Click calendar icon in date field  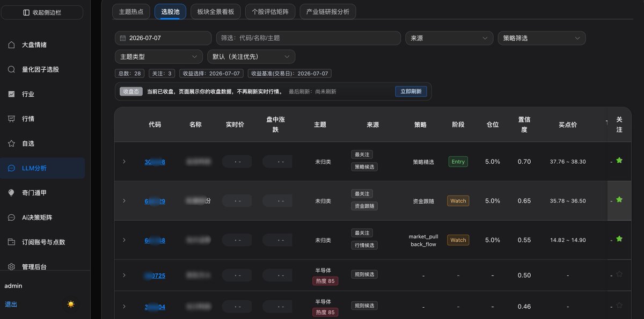tap(123, 38)
